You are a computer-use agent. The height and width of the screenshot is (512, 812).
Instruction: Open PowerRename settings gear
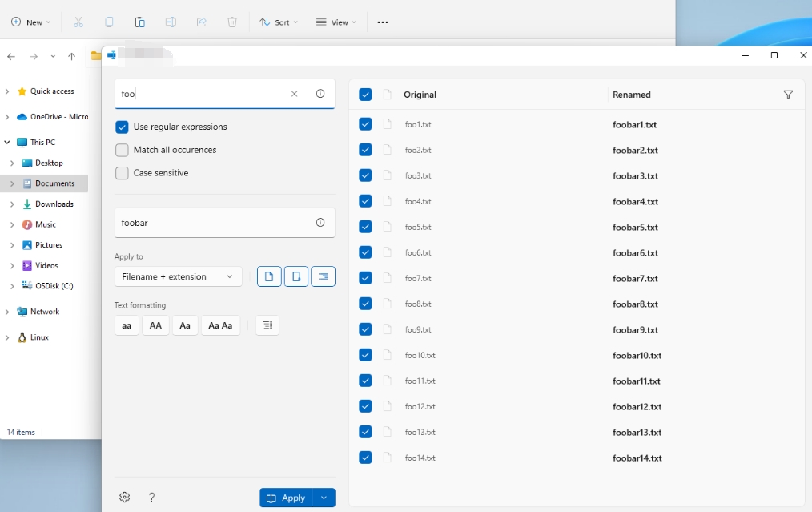tap(124, 497)
